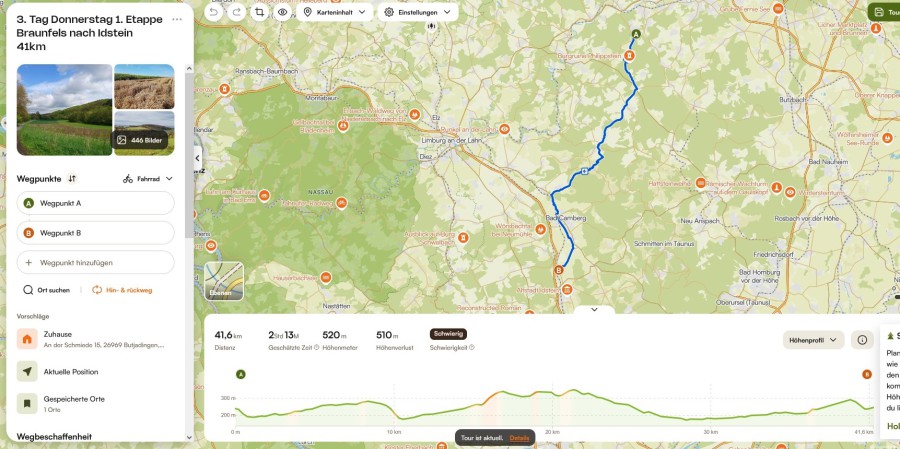Click Wegpunkt hinzufügen to add waypoint
900x449 pixels.
[95, 262]
